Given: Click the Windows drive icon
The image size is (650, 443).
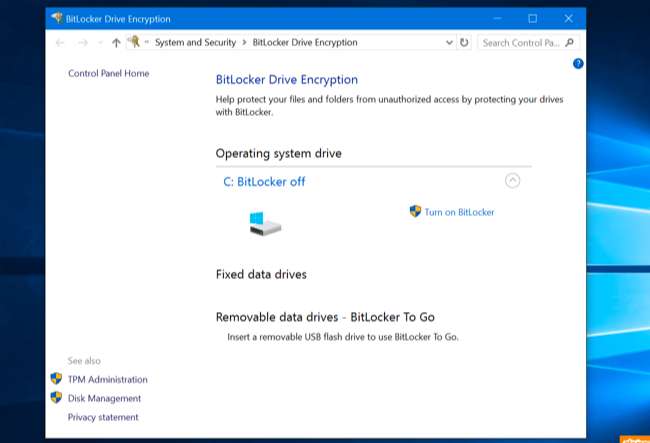Looking at the screenshot, I should click(x=265, y=222).
